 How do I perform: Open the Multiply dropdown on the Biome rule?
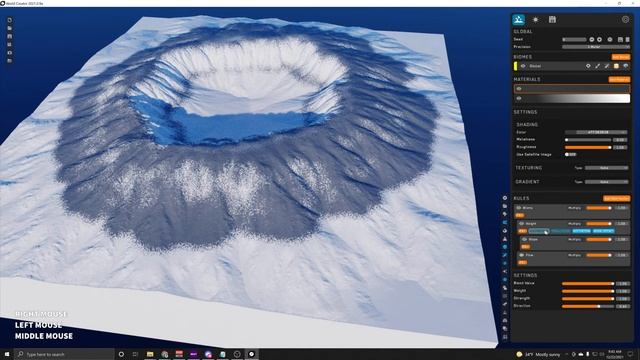574,208
